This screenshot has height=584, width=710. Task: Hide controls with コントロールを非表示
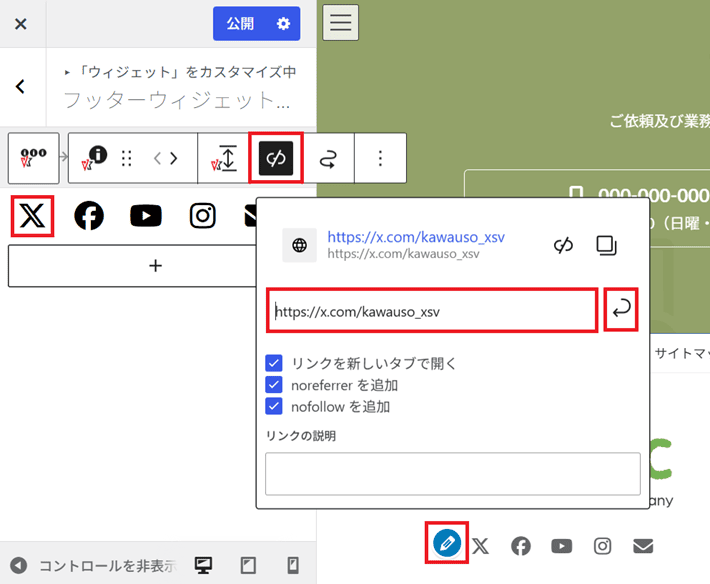[x=93, y=565]
